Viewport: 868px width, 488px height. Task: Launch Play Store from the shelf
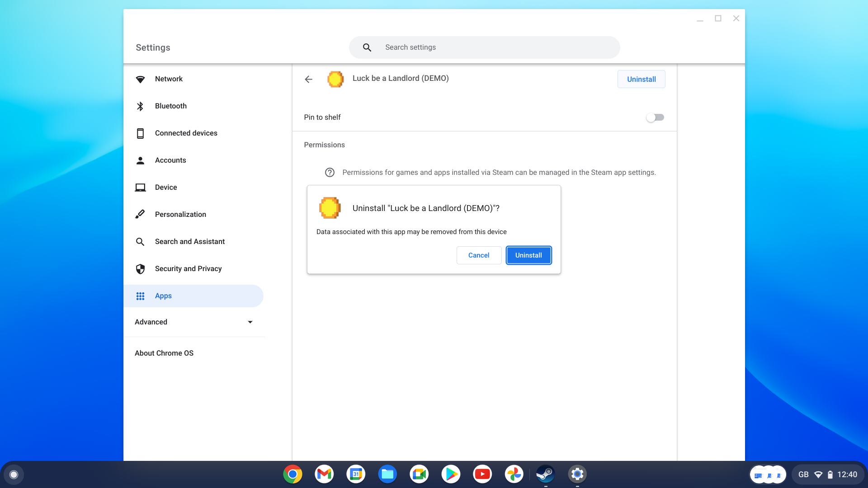(x=451, y=474)
